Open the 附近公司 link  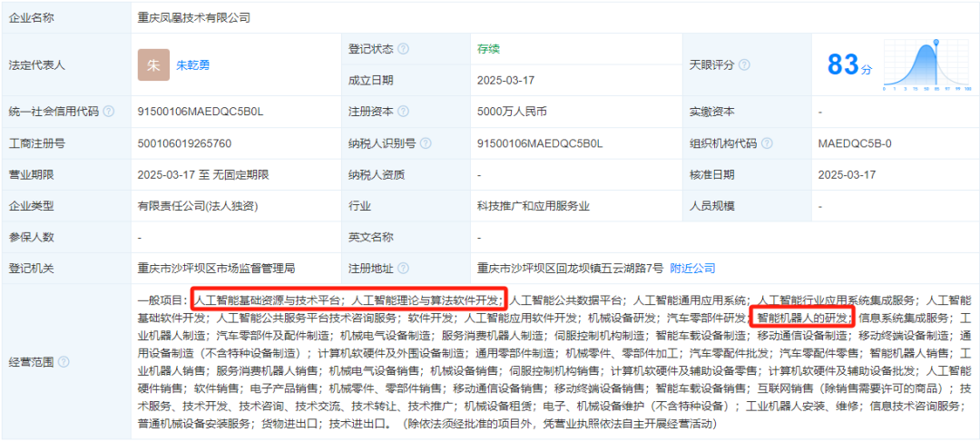tap(692, 269)
